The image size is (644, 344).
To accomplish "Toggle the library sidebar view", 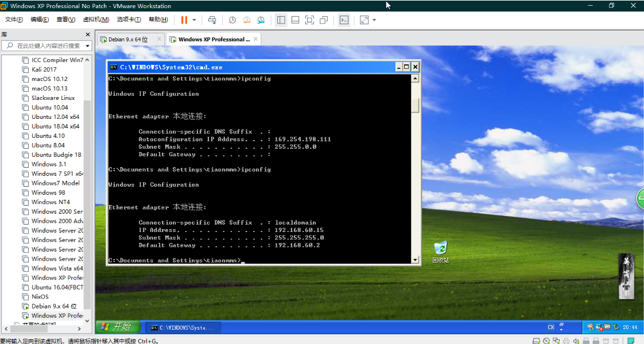I will coord(281,20).
